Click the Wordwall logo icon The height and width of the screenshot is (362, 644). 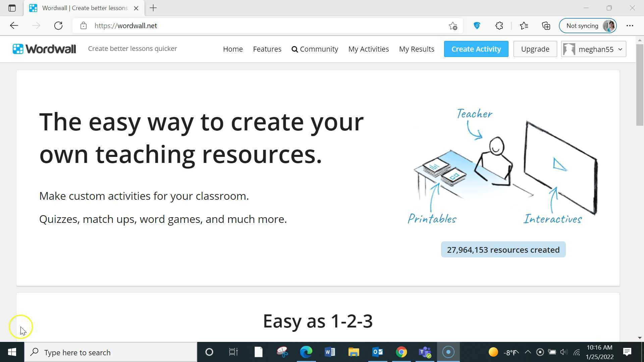click(18, 49)
